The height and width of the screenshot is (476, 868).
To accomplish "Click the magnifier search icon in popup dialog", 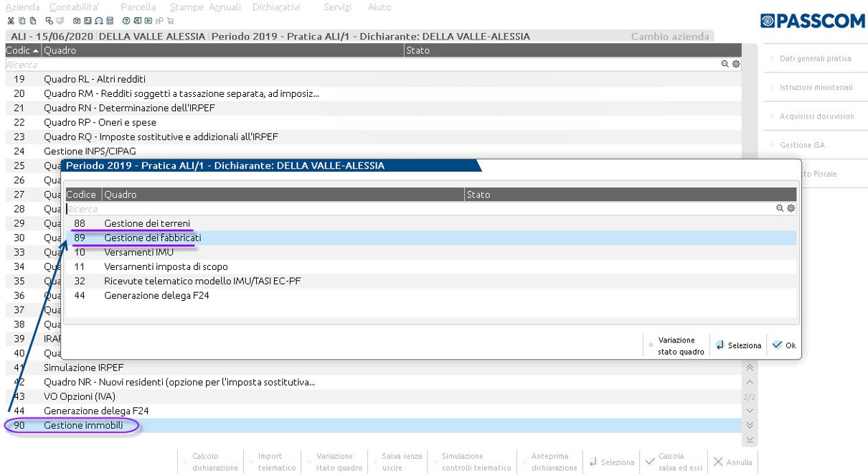I will tap(780, 209).
